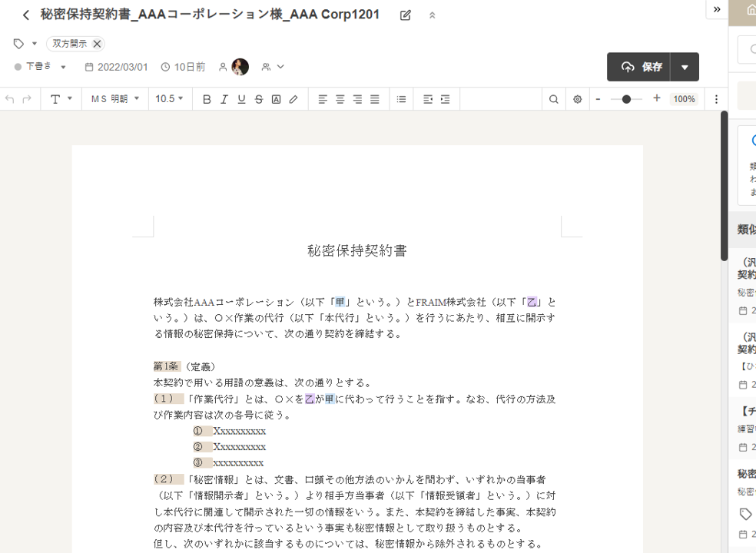
Task: Click the zoom slider handle
Action: (627, 99)
